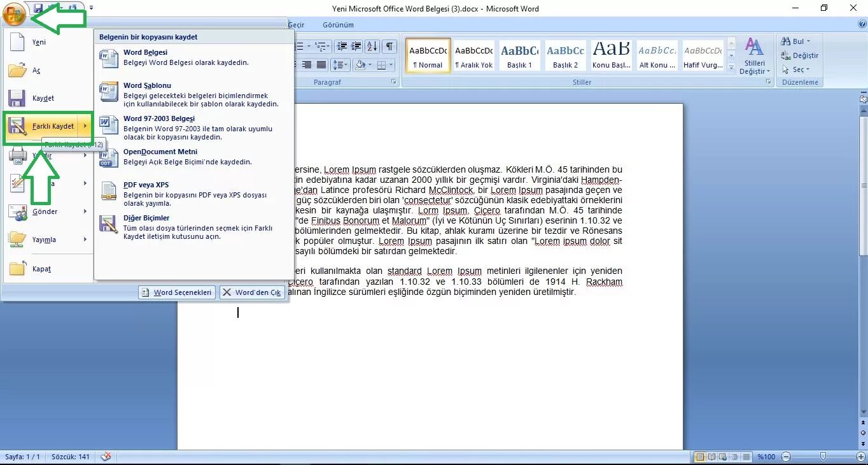Viewport: 868px width, 465px height.
Task: Apply the Başlık 2 style
Action: 565,55
